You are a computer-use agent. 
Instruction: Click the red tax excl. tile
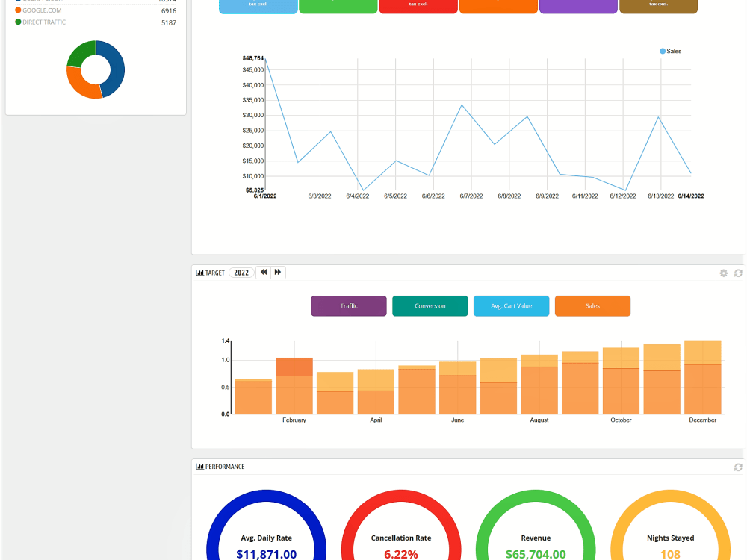tap(418, 6)
